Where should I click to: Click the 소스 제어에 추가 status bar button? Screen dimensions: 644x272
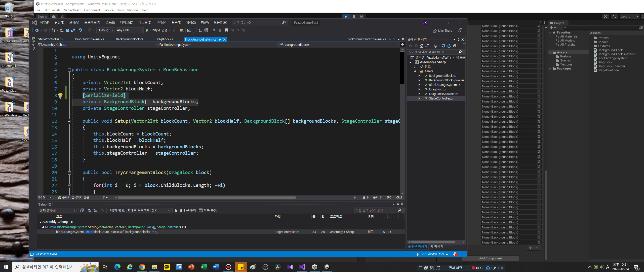coord(432,254)
